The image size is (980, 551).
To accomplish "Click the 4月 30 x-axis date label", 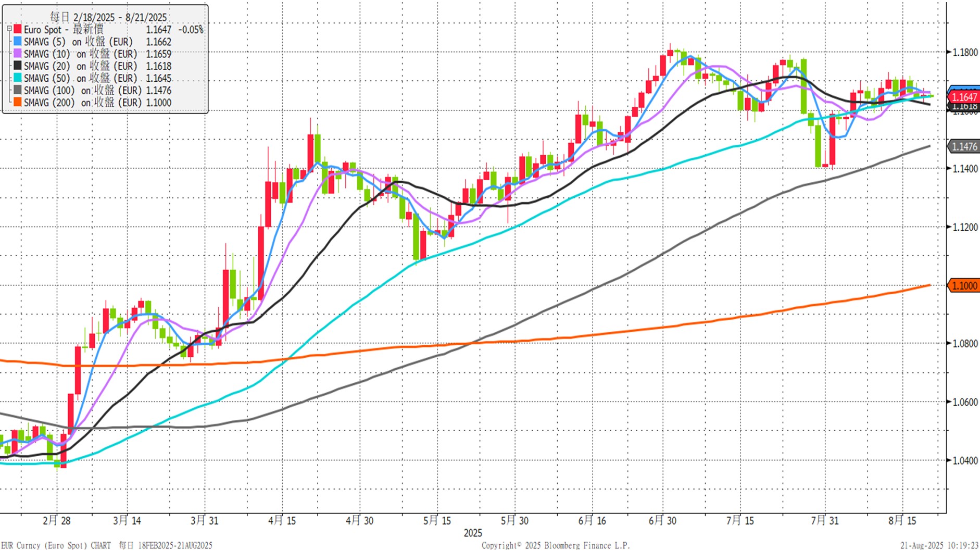I will pos(360,520).
